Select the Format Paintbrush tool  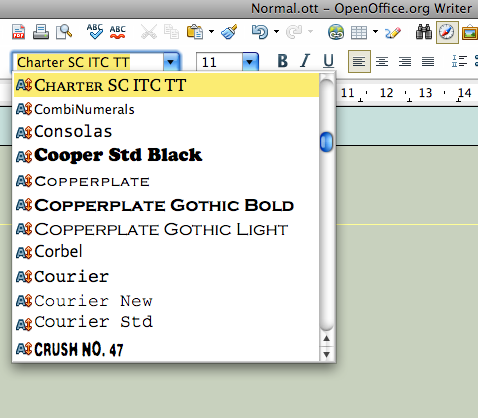[x=229, y=32]
